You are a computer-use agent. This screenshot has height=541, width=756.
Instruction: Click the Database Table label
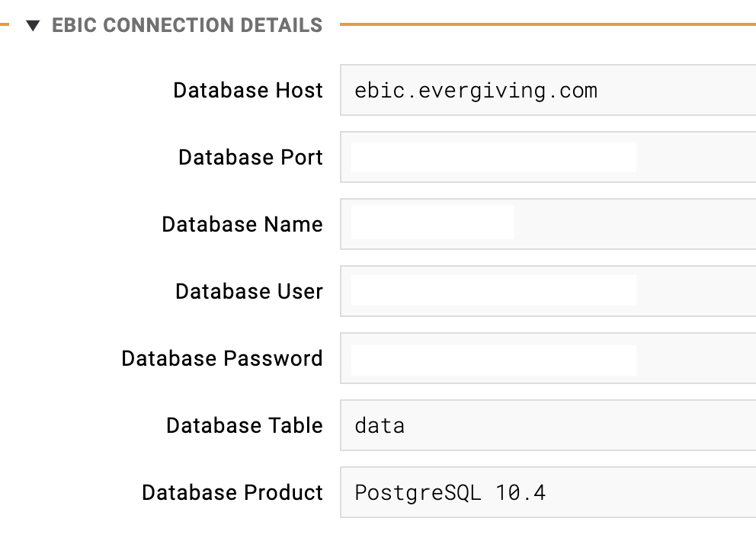[x=245, y=425]
